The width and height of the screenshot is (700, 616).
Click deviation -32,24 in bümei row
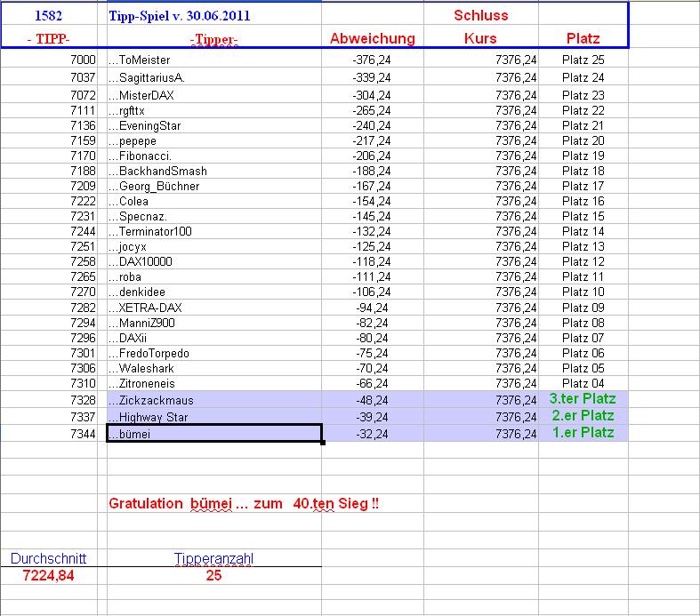point(373,434)
